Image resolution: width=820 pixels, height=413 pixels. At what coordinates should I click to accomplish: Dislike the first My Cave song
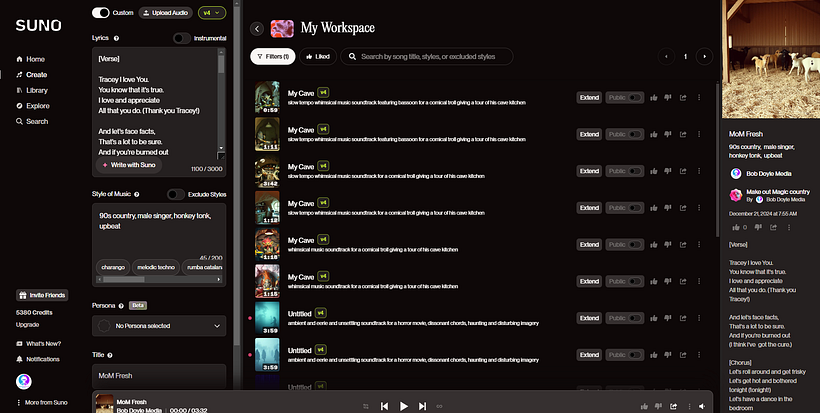(668, 98)
